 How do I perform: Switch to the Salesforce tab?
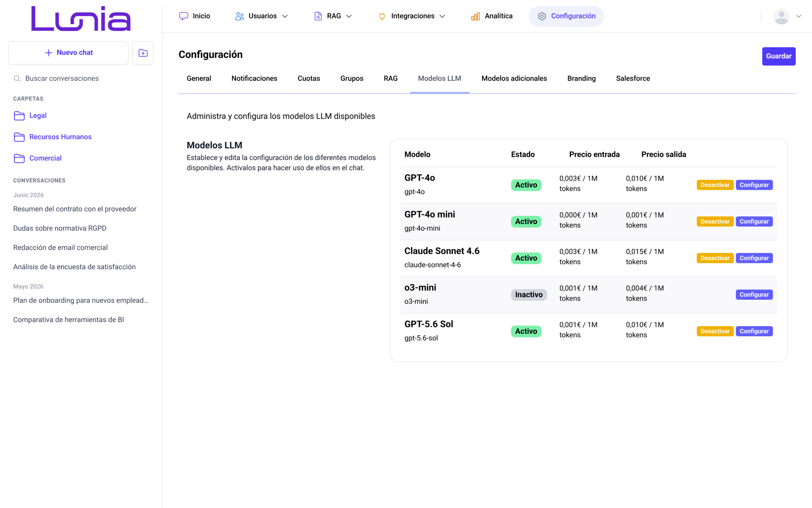click(x=633, y=79)
